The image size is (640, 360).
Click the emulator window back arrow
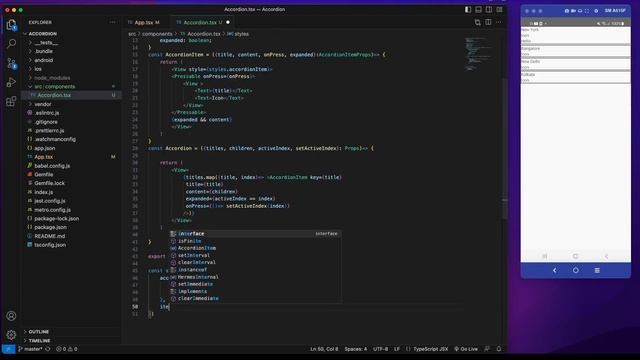point(554,270)
